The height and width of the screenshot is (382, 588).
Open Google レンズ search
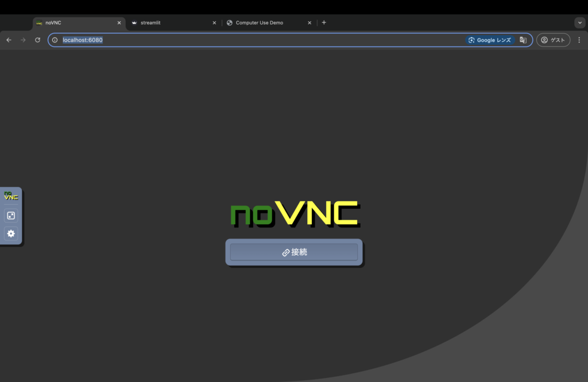490,40
